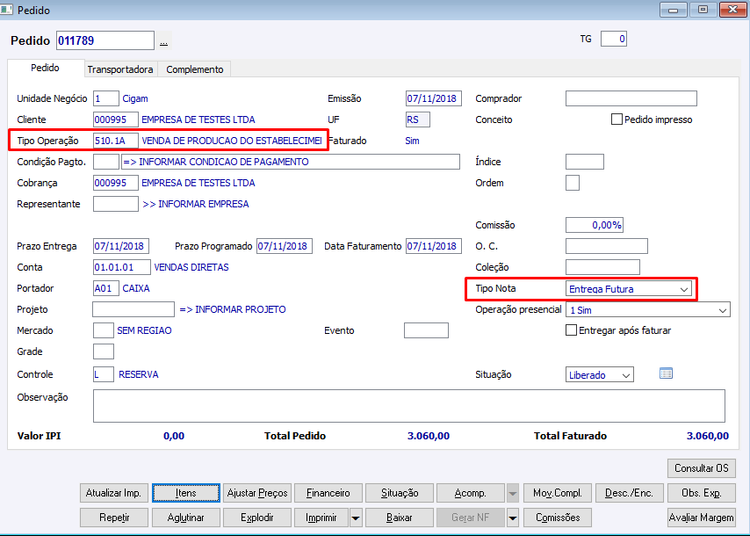
Task: Click the Imprimir button
Action: click(x=321, y=517)
